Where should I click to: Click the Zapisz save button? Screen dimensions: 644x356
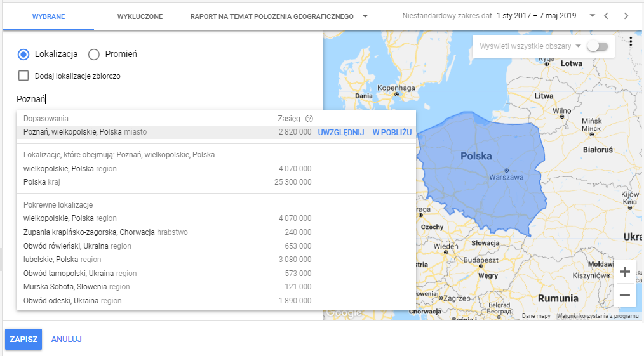pos(23,340)
